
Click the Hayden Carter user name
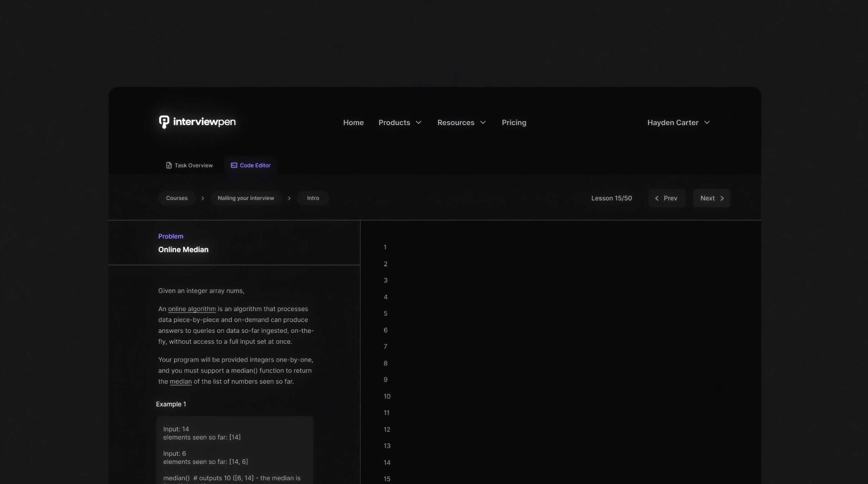pyautogui.click(x=673, y=122)
